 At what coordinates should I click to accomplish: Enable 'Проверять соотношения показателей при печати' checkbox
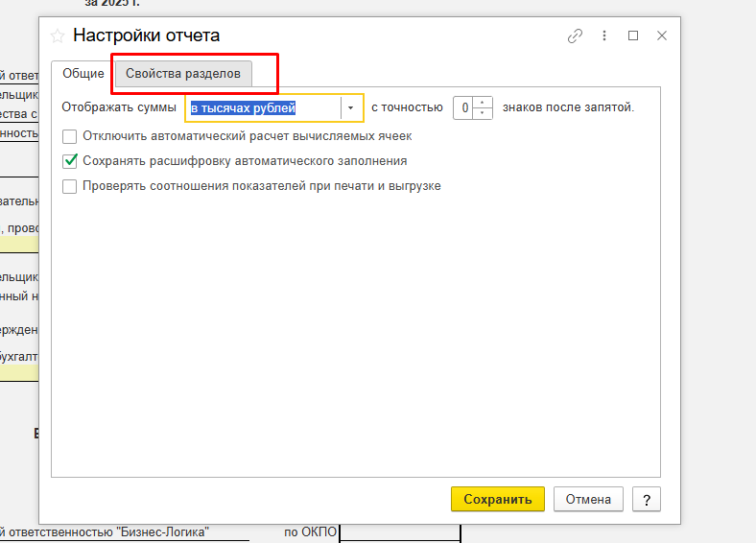tap(69, 186)
